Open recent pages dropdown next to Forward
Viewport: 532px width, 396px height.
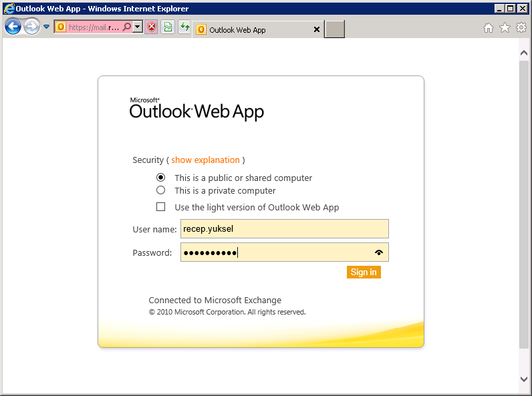click(x=47, y=27)
